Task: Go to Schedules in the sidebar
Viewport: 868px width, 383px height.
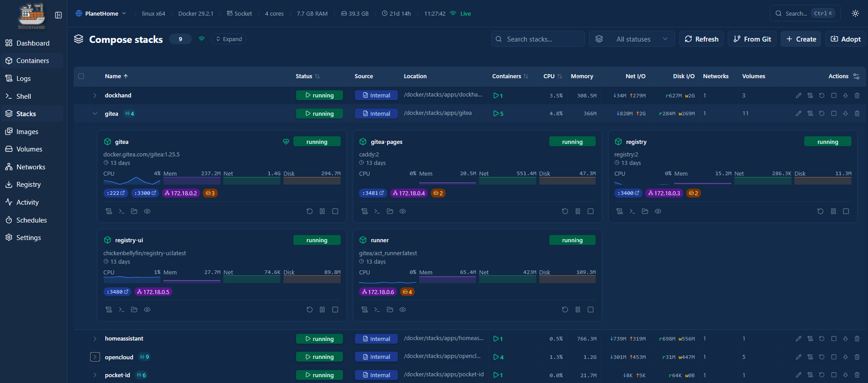Action: pyautogui.click(x=31, y=220)
